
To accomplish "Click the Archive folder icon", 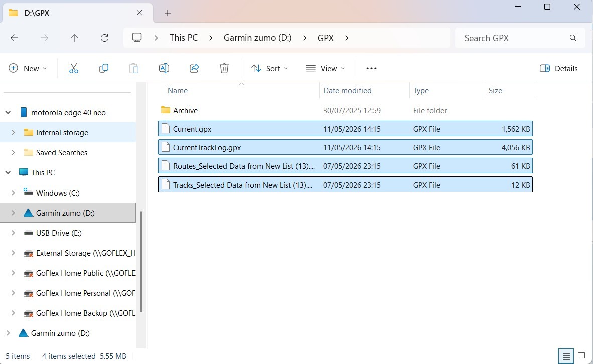I will click(x=165, y=110).
